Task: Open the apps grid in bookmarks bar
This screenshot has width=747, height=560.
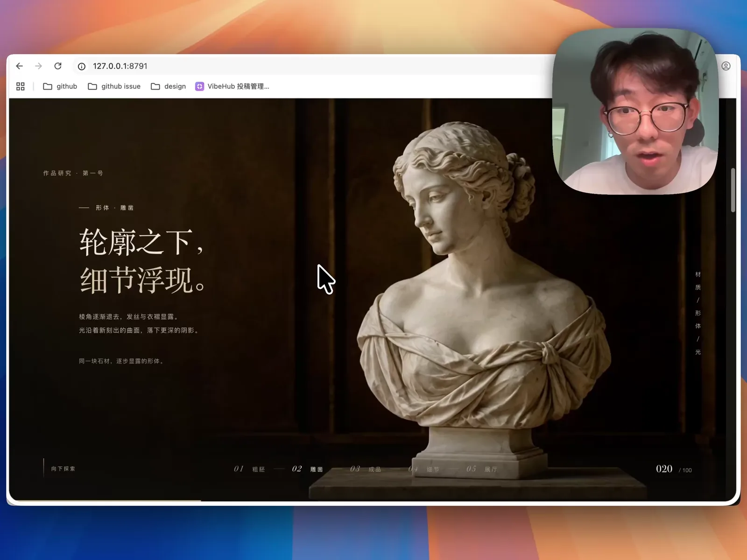Action: pyautogui.click(x=21, y=86)
